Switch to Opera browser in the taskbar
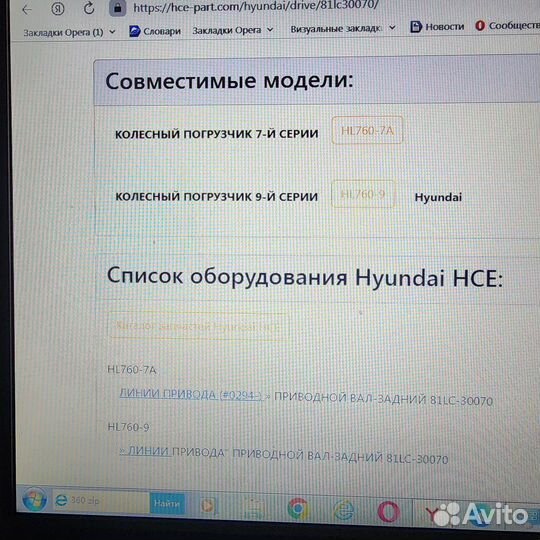The height and width of the screenshot is (540, 540). tap(388, 511)
